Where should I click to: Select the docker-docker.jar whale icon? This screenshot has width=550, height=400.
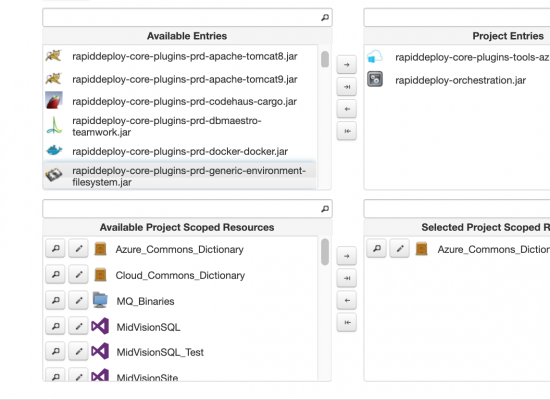click(54, 151)
